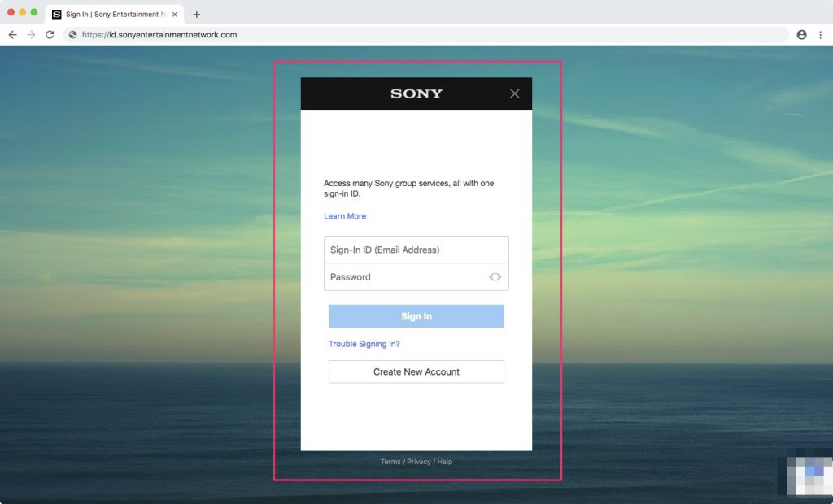
Task: Select the Sign In Sony Entertainment tab
Action: pyautogui.click(x=114, y=14)
